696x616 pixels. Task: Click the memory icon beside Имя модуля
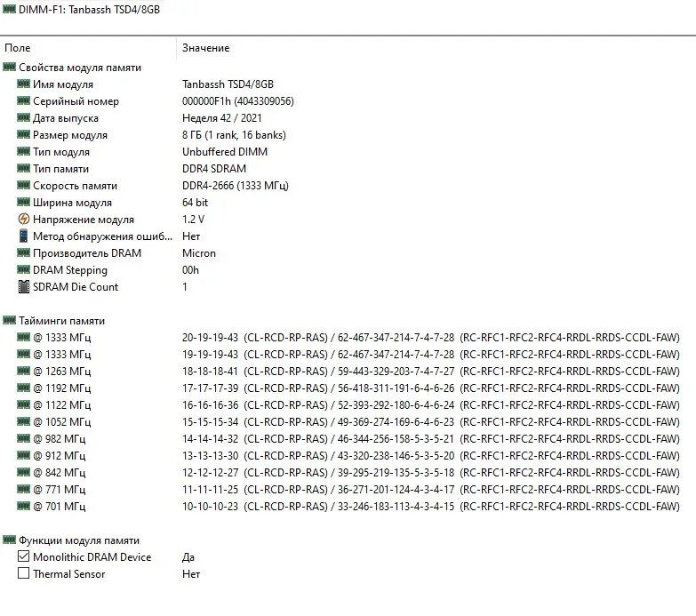click(x=23, y=84)
